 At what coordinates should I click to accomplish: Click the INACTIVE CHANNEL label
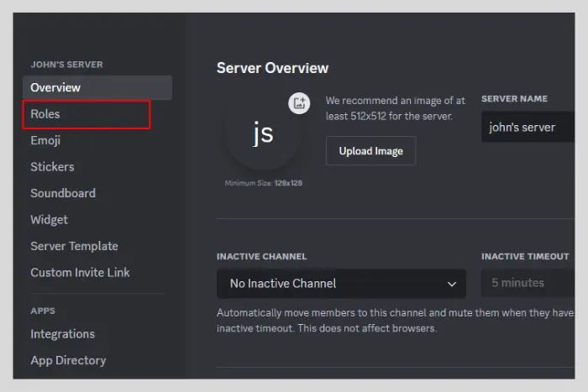pos(262,257)
